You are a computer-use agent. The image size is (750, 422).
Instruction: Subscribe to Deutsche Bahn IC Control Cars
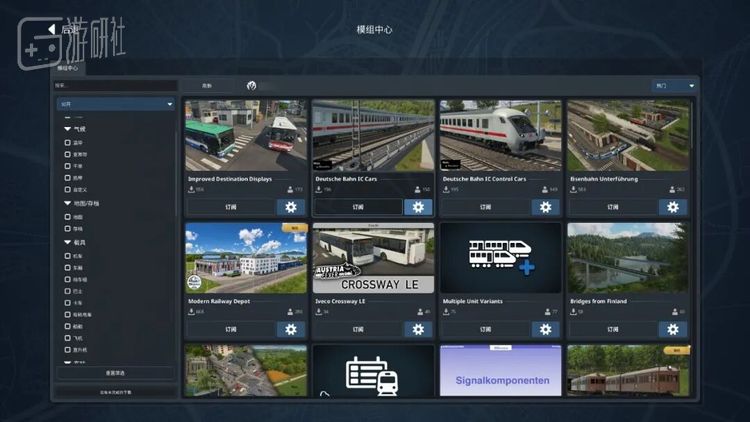(x=485, y=207)
